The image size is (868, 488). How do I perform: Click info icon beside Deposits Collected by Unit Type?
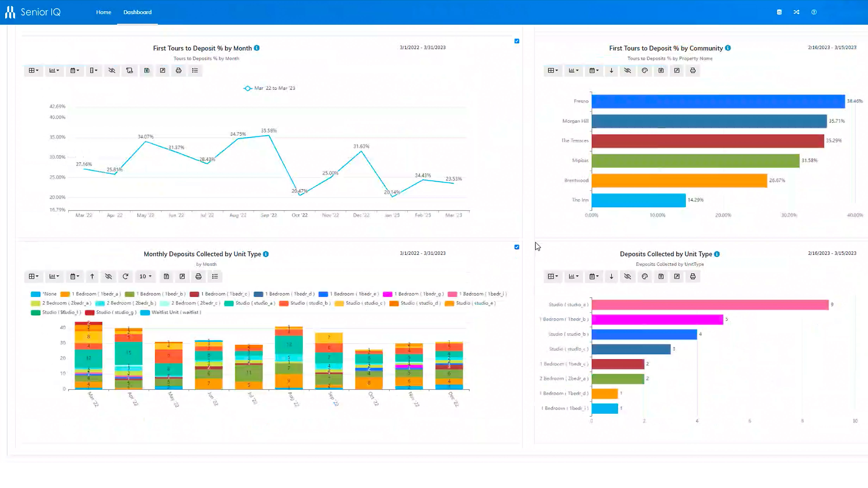[717, 254]
